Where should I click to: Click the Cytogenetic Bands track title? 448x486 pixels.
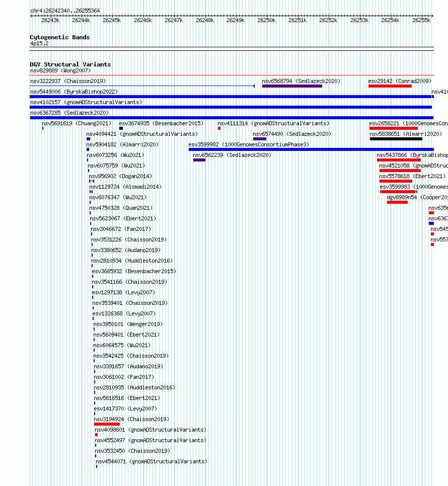[x=60, y=37]
